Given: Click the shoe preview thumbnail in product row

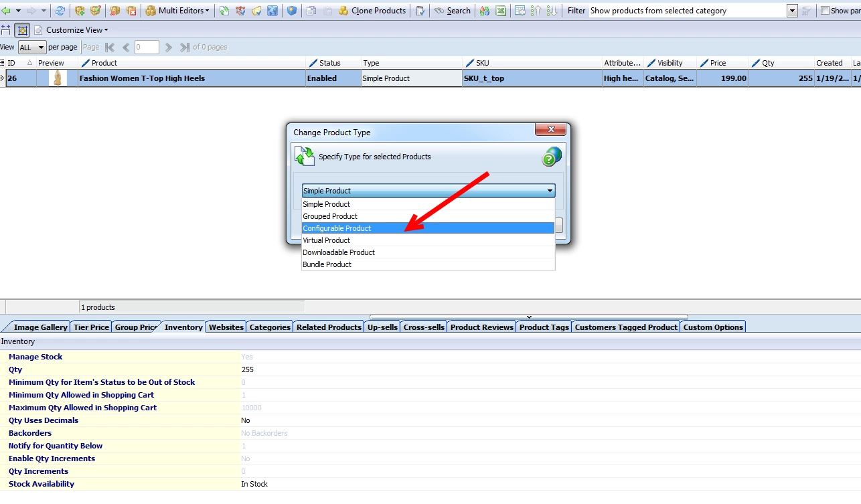Looking at the screenshot, I should [x=58, y=78].
